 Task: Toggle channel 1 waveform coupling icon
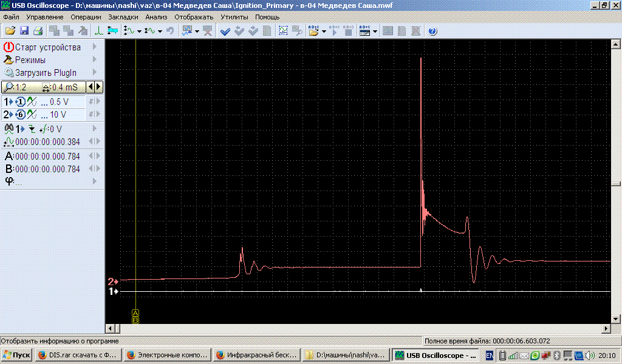[x=32, y=102]
